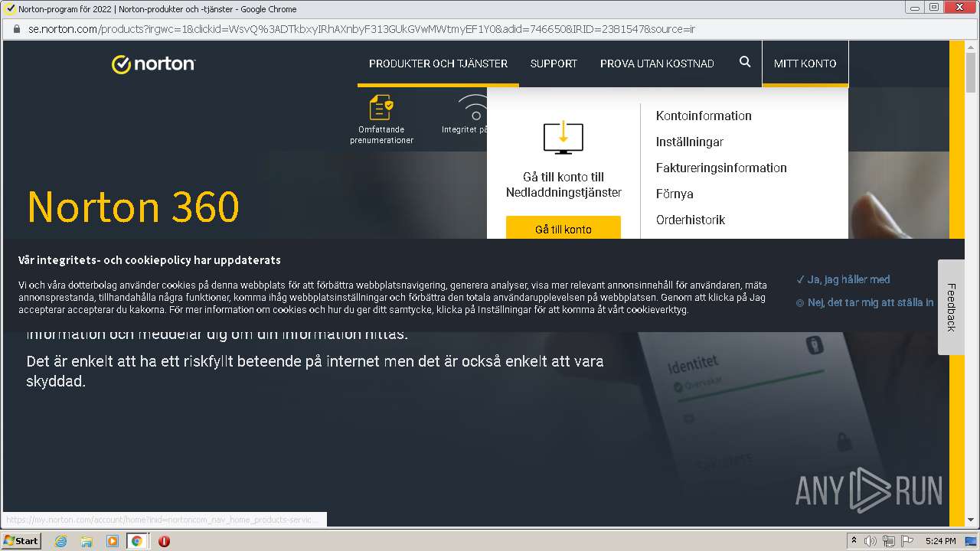
Task: Choose Nej, det tar mig att ställa in
Action: tap(865, 302)
